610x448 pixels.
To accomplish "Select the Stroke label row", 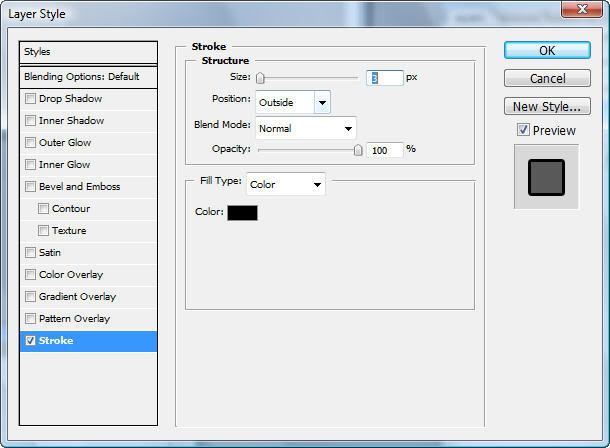I will [x=88, y=341].
